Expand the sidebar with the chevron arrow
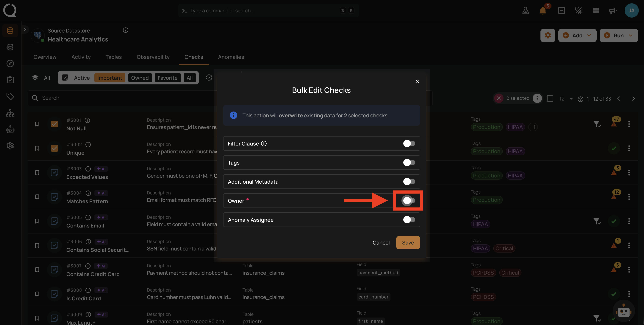The image size is (644, 325). pyautogui.click(x=25, y=29)
